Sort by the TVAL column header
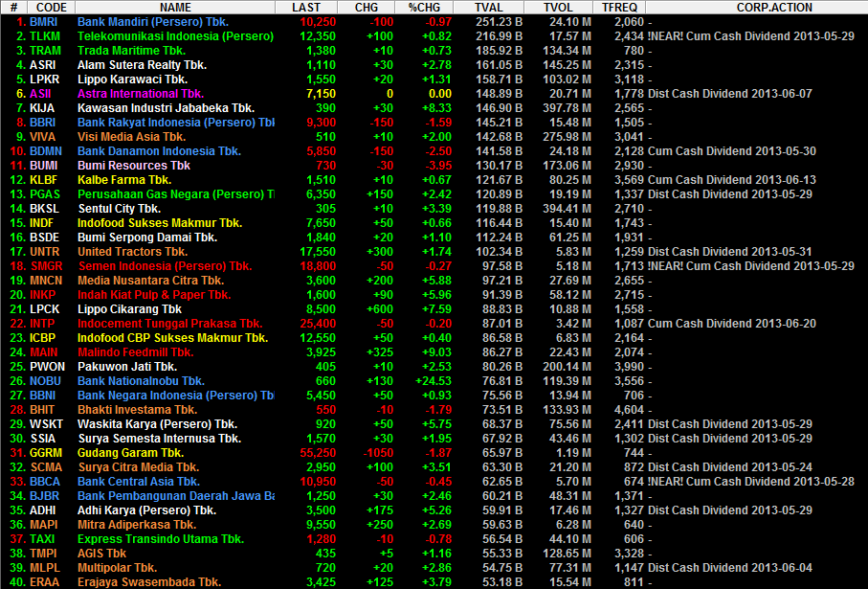 [x=489, y=8]
